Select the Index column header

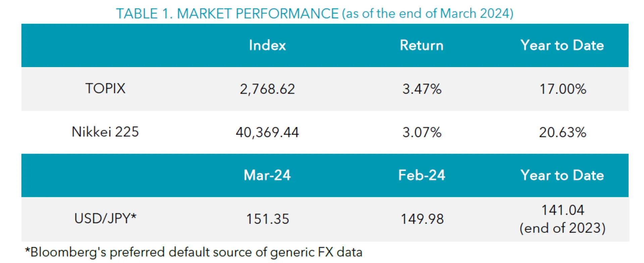(x=267, y=45)
